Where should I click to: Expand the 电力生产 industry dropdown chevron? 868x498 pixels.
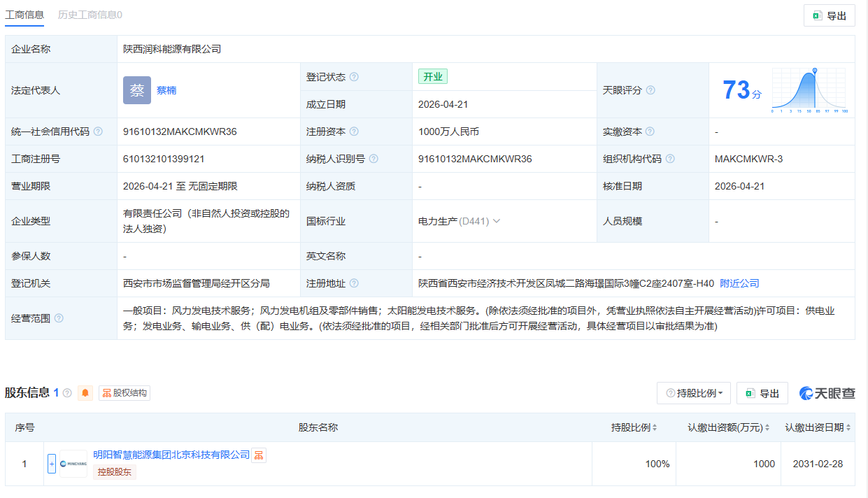[x=497, y=221]
